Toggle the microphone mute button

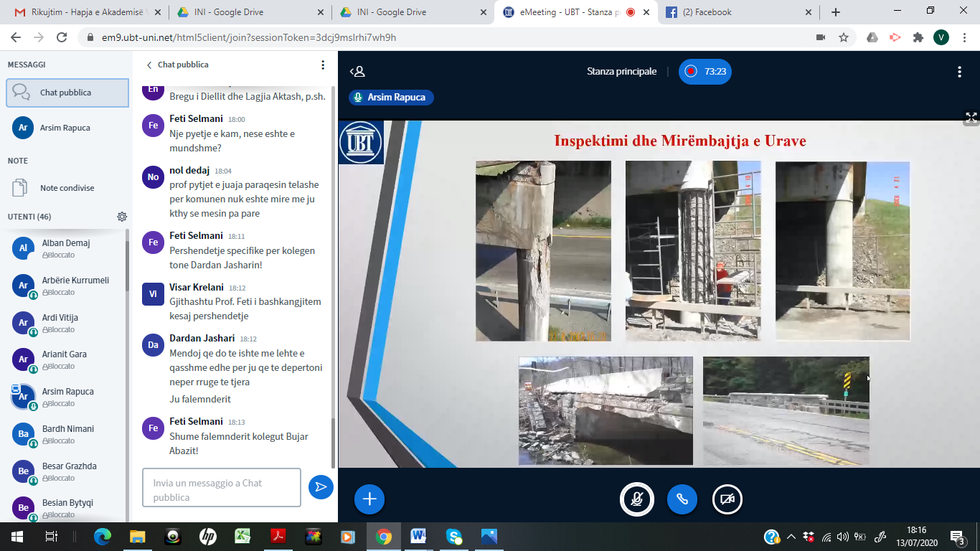pyautogui.click(x=636, y=499)
